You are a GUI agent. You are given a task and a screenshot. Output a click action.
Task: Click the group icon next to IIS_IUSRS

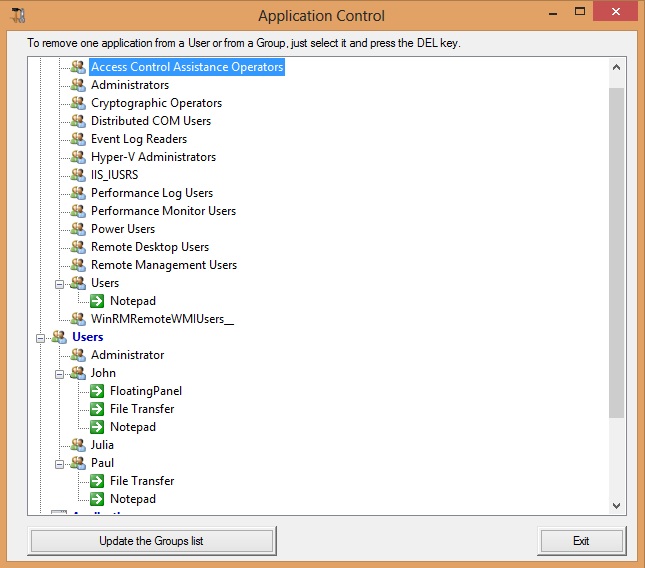(x=78, y=175)
